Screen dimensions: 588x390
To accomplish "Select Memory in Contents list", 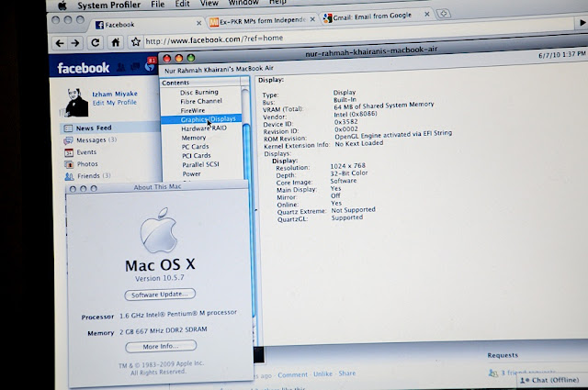I will pos(194,138).
